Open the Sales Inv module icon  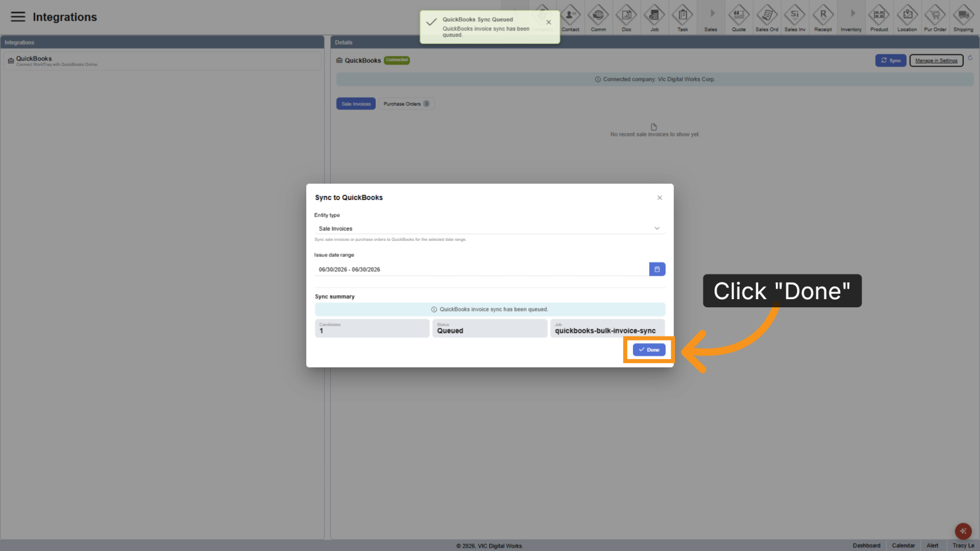tap(795, 18)
